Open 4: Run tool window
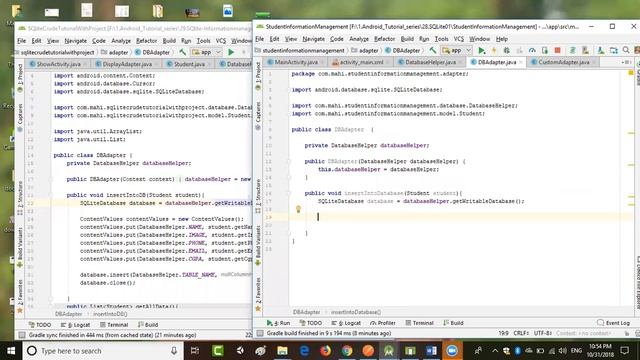The image size is (640, 360). point(278,323)
